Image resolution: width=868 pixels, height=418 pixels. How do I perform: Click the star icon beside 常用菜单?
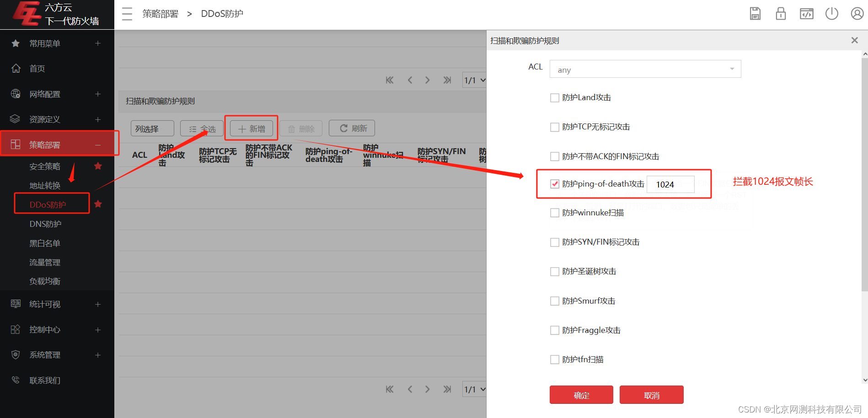16,43
